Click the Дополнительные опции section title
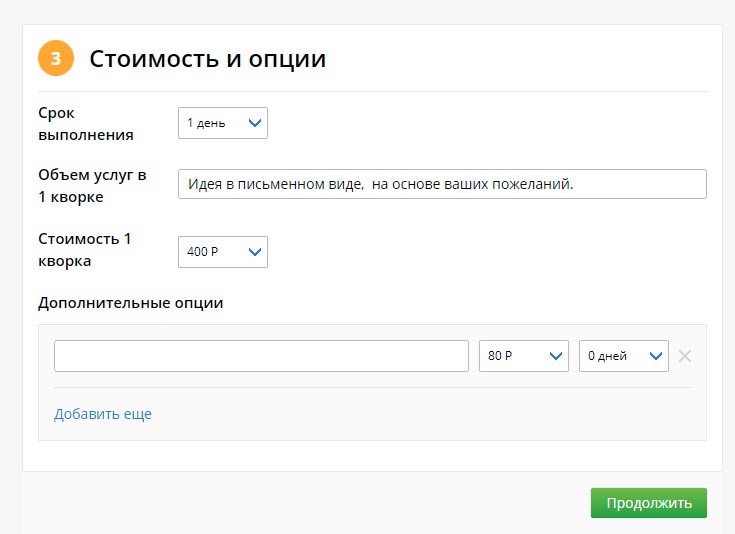The image size is (735, 534). pyautogui.click(x=130, y=303)
